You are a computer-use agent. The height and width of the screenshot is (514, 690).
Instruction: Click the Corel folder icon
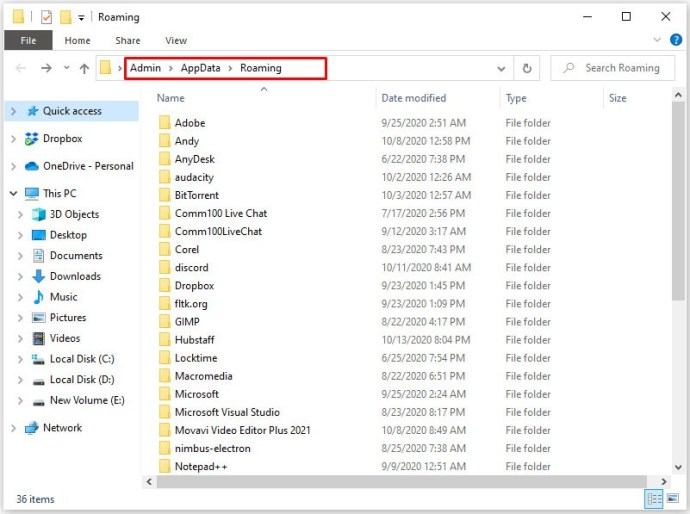pos(165,249)
